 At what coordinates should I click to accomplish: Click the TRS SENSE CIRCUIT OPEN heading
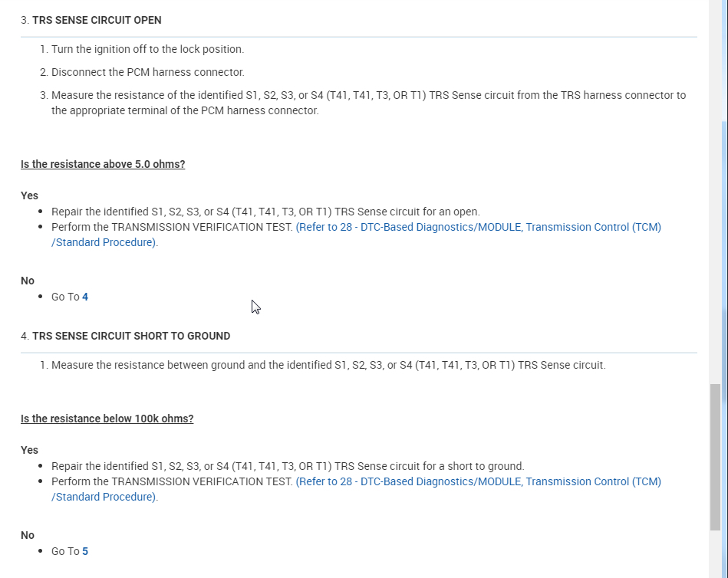[x=97, y=20]
